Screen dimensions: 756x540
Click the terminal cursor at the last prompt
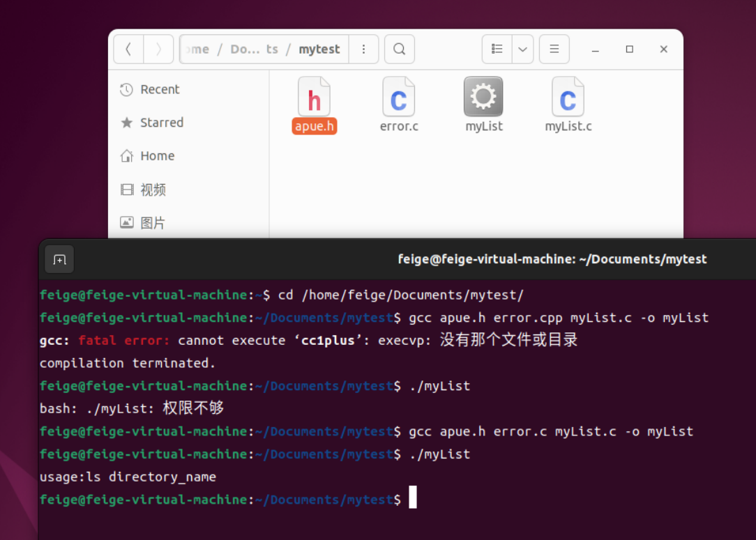tap(413, 497)
